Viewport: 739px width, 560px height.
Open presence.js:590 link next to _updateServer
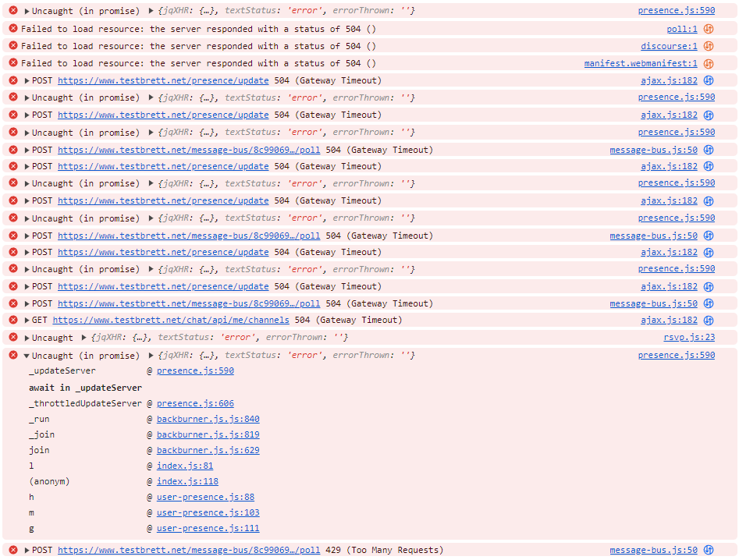click(195, 370)
